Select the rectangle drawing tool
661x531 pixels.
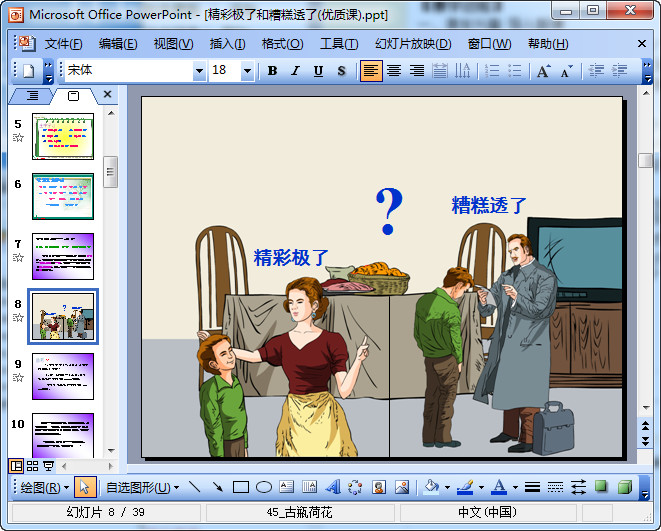pyautogui.click(x=240, y=488)
